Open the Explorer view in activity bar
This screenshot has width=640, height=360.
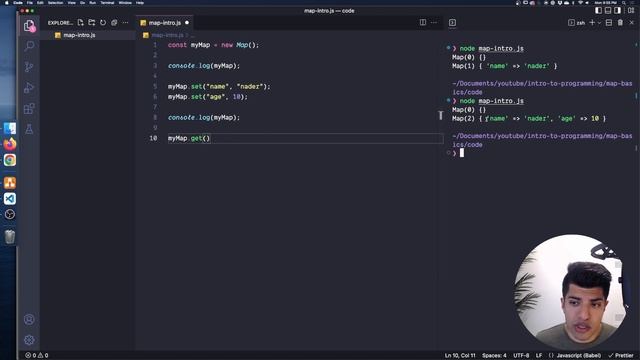29,26
